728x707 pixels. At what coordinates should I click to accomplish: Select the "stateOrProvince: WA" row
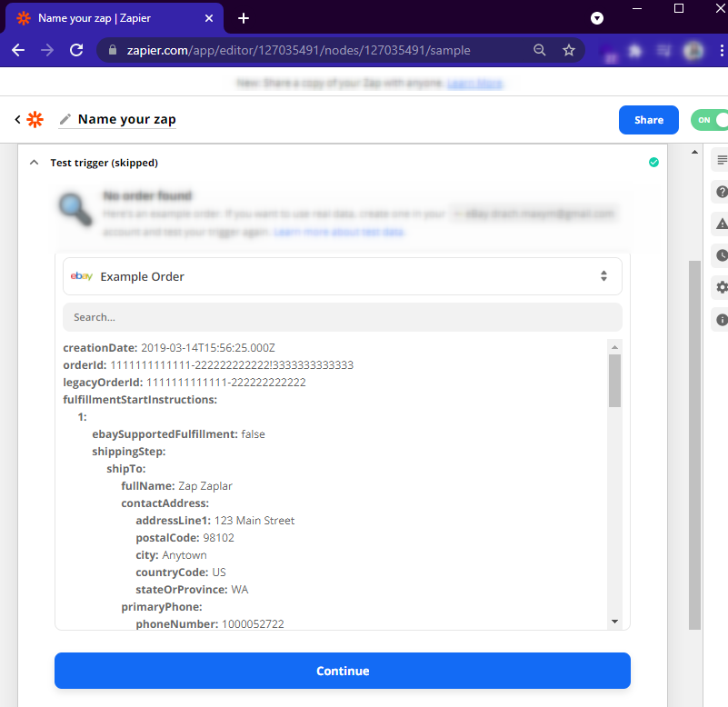click(x=192, y=590)
